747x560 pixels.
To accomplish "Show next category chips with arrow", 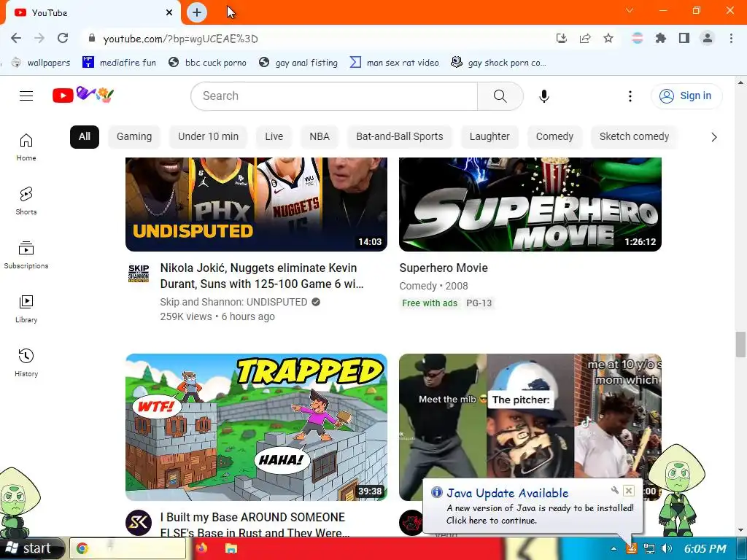I will coord(713,137).
